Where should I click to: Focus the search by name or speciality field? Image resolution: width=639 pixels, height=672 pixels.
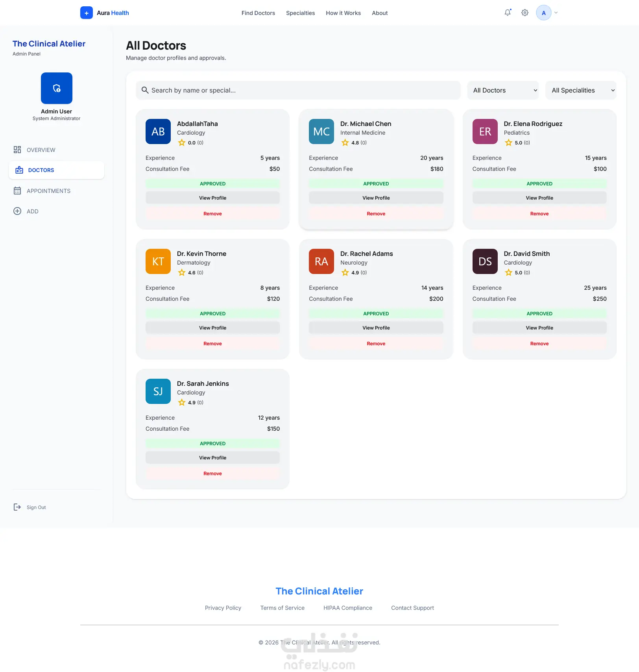[x=298, y=90]
